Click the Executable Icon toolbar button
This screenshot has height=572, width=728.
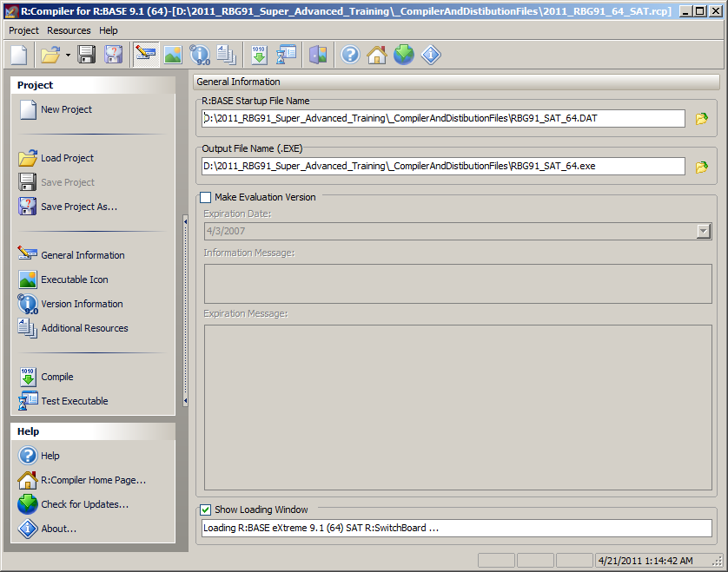[173, 55]
